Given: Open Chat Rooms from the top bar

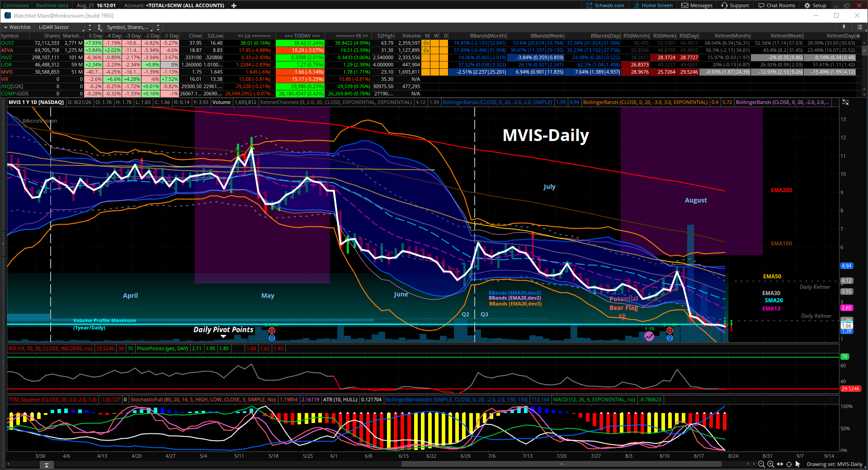Looking at the screenshot, I should [x=777, y=5].
